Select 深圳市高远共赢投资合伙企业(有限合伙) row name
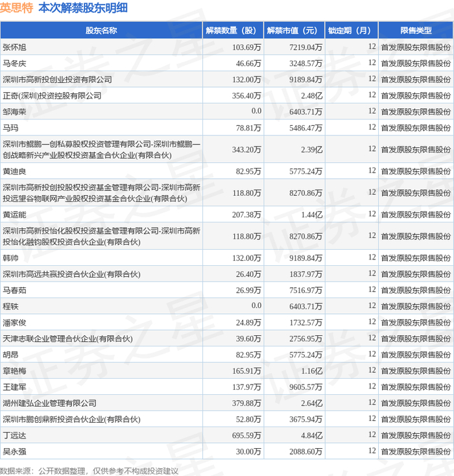The width and height of the screenshot is (454, 476). pyautogui.click(x=72, y=274)
